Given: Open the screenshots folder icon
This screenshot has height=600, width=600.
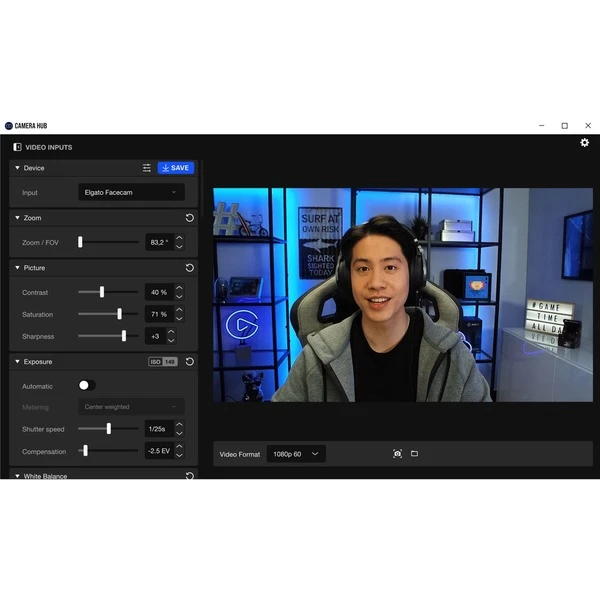Looking at the screenshot, I should tap(414, 454).
